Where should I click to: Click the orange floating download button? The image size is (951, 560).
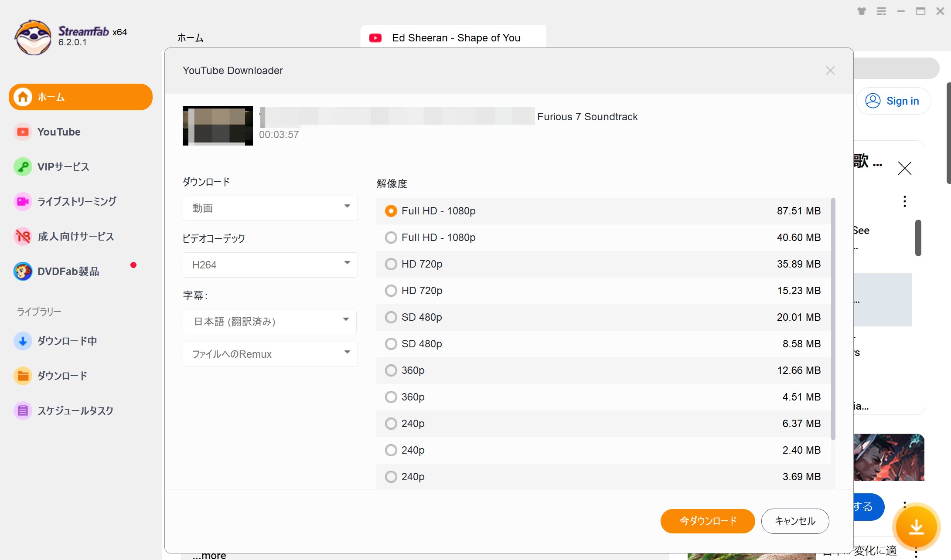click(x=916, y=527)
